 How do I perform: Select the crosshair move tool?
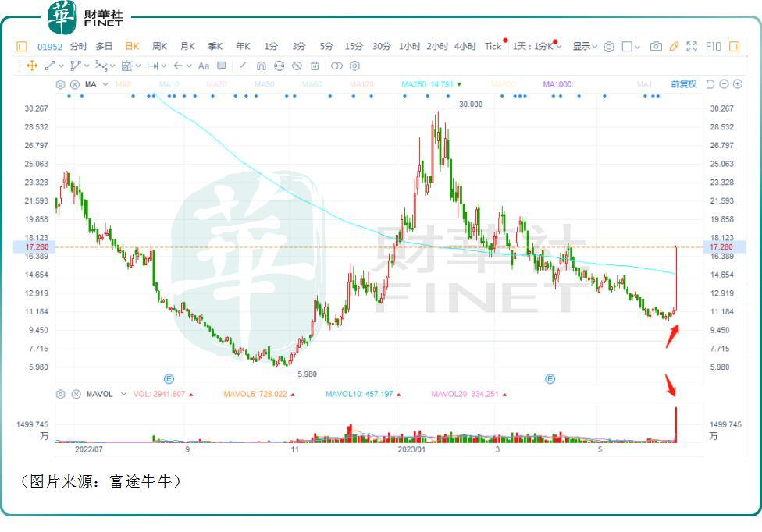coord(31,66)
